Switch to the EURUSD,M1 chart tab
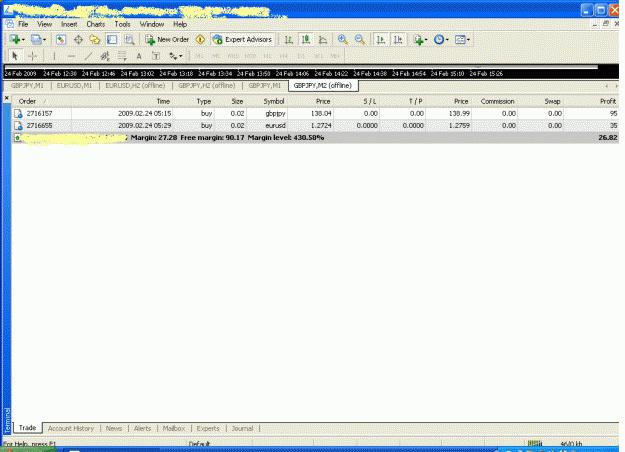 (x=74, y=86)
